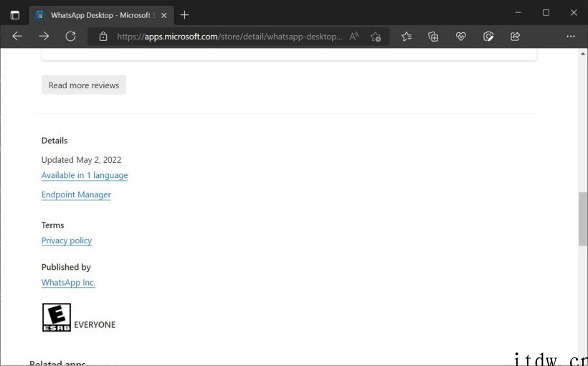
Task: Open the Privacy policy link
Action: tap(67, 240)
